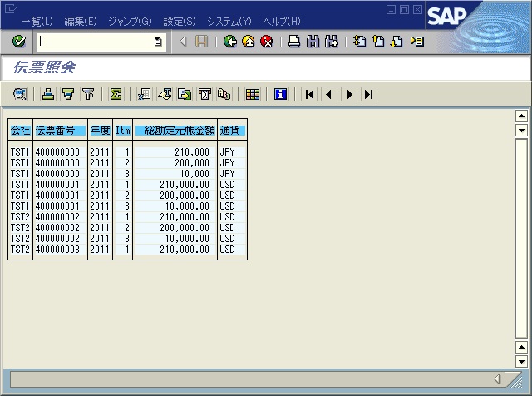Jump to the first page of the list

pos(310,94)
